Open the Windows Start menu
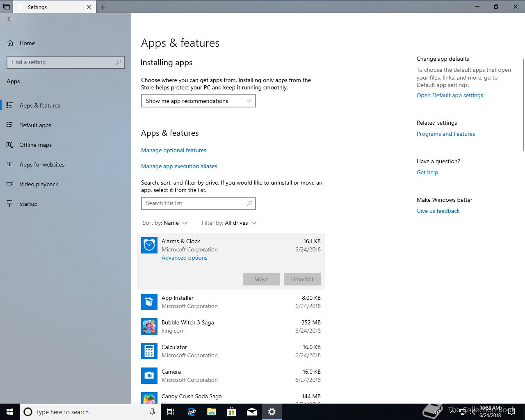 (10, 412)
